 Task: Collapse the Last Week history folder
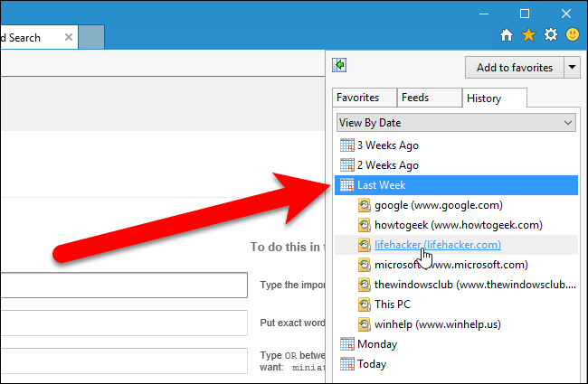click(456, 185)
